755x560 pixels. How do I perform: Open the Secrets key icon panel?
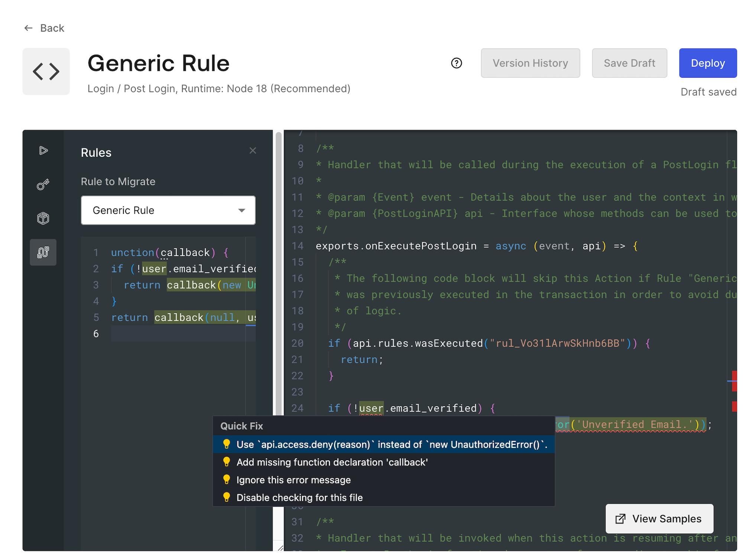[43, 184]
